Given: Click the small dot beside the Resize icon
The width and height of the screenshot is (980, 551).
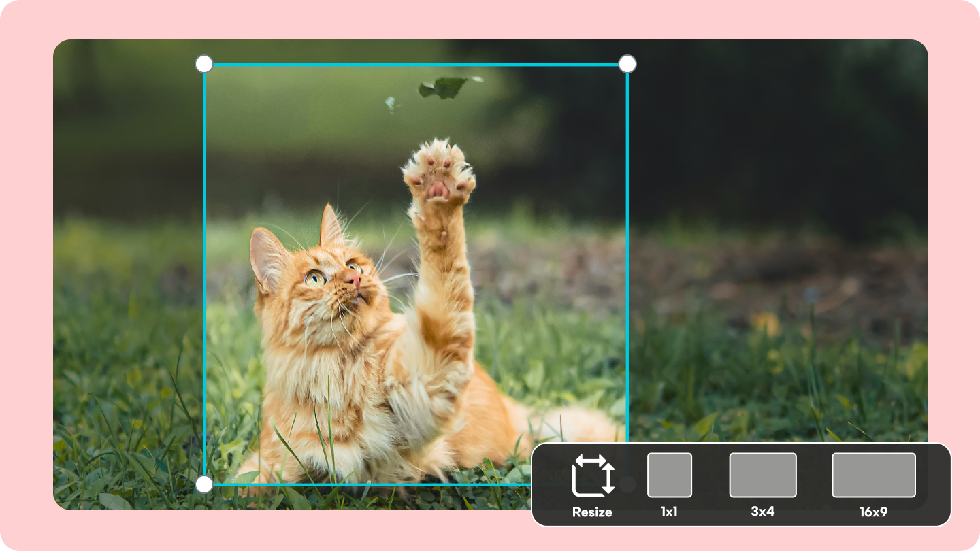Looking at the screenshot, I should [x=627, y=484].
